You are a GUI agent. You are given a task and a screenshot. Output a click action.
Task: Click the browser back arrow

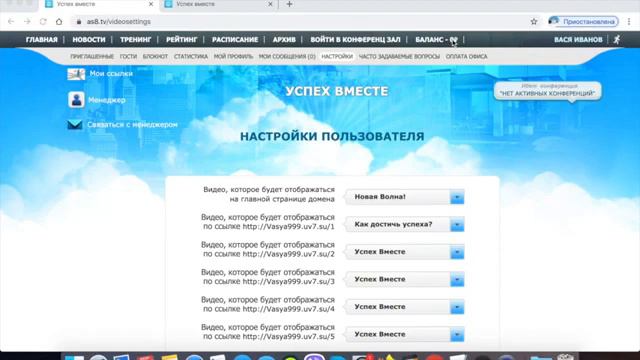(x=11, y=22)
